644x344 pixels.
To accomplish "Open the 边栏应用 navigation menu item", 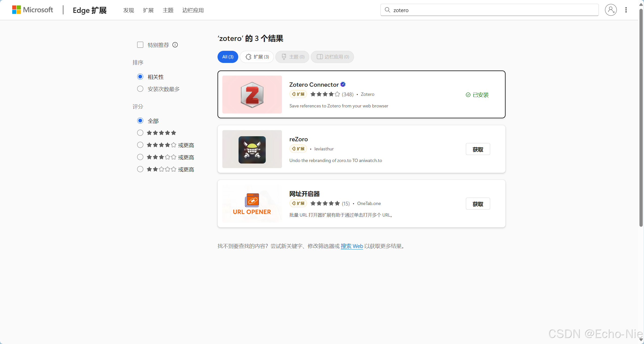I will (x=193, y=10).
